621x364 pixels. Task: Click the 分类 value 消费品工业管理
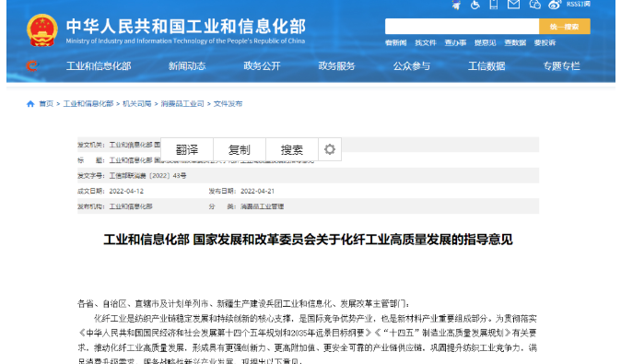[x=263, y=206]
